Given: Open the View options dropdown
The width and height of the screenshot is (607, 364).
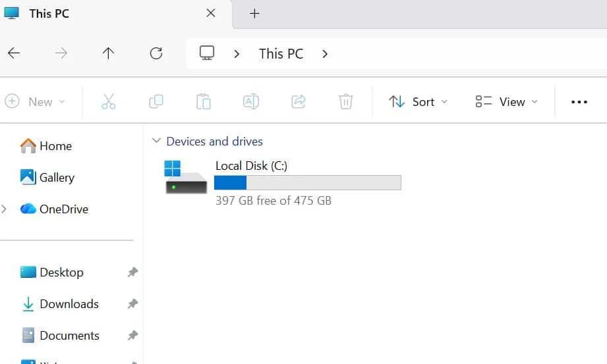Looking at the screenshot, I should 507,102.
